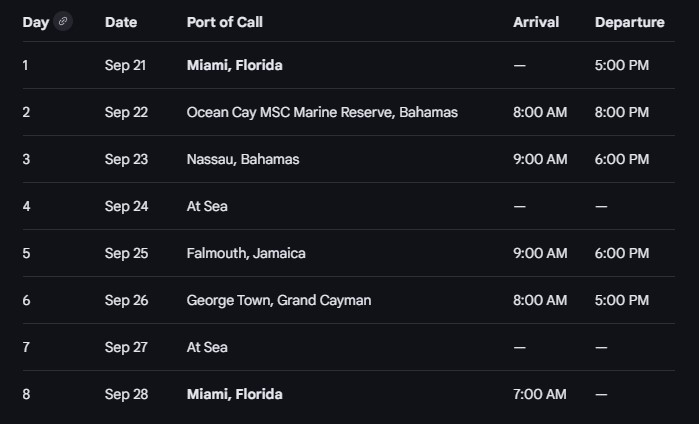This screenshot has width=699, height=424.
Task: Click the Sep 27 date cell
Action: click(x=126, y=347)
